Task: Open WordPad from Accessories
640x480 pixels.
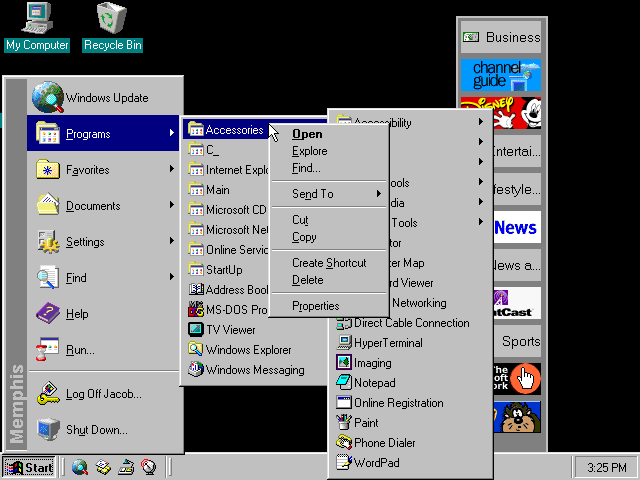Action: 410,463
